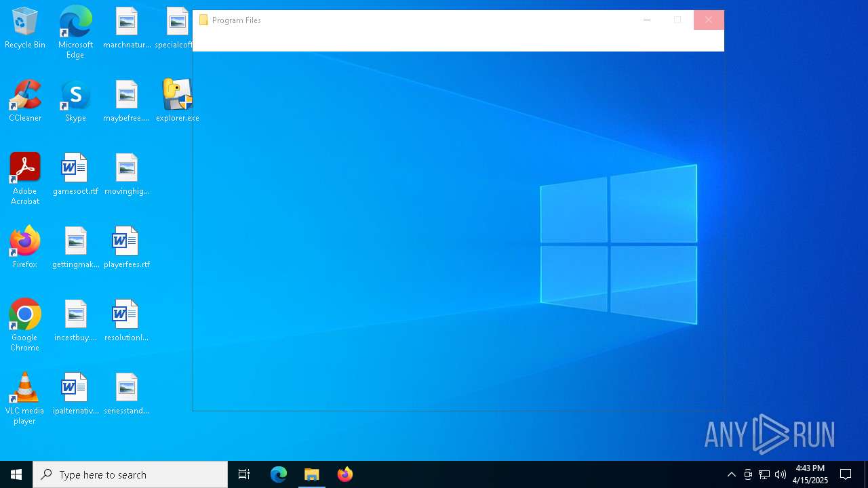Screen dimensions: 868x488
Task: Minimize the Program Files window
Action: (647, 20)
